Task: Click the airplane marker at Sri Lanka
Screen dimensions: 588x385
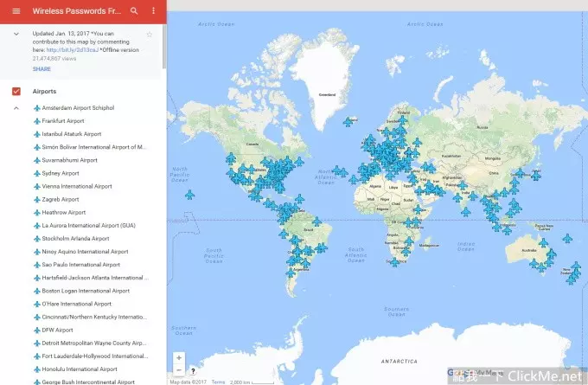Action: [466, 212]
